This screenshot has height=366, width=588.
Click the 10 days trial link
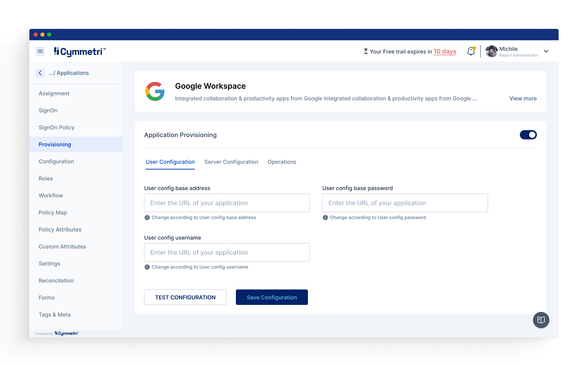(444, 52)
